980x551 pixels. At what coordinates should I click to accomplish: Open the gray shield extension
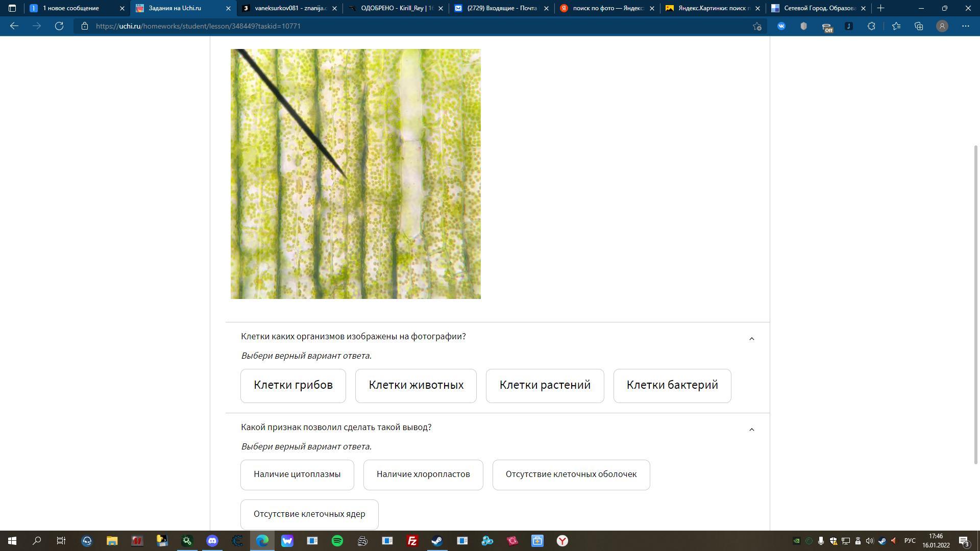coord(803,26)
